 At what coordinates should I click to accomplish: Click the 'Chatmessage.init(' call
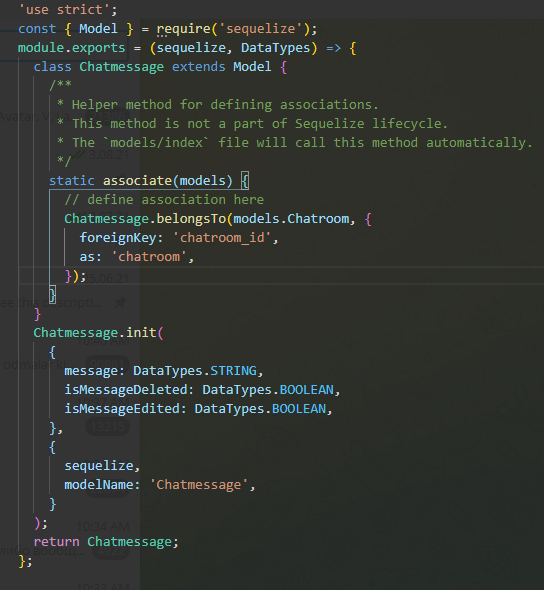[99, 333]
